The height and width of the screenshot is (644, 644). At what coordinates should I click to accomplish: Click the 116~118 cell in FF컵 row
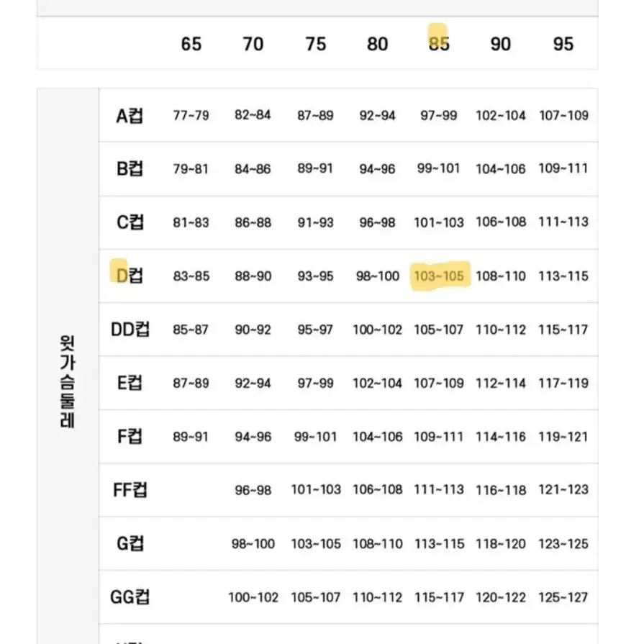501,490
